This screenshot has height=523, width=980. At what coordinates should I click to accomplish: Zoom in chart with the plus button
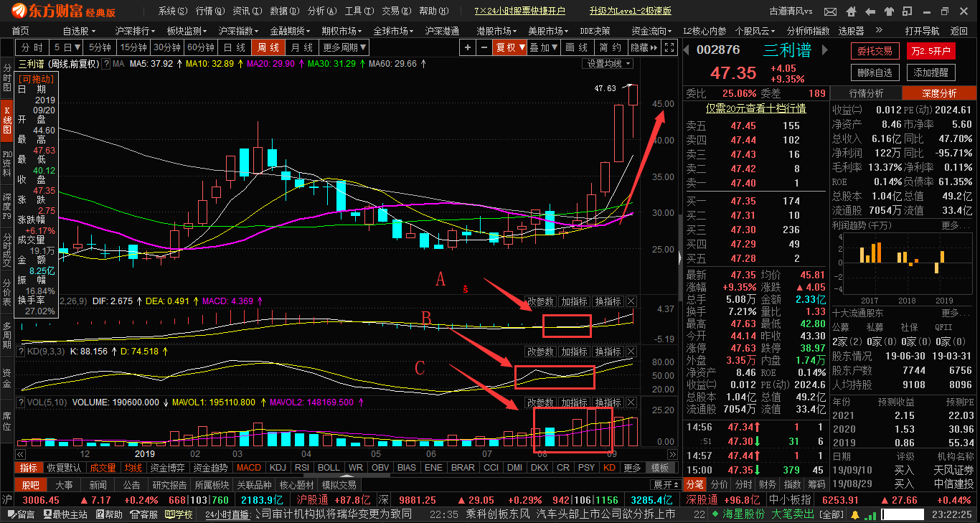pyautogui.click(x=468, y=47)
